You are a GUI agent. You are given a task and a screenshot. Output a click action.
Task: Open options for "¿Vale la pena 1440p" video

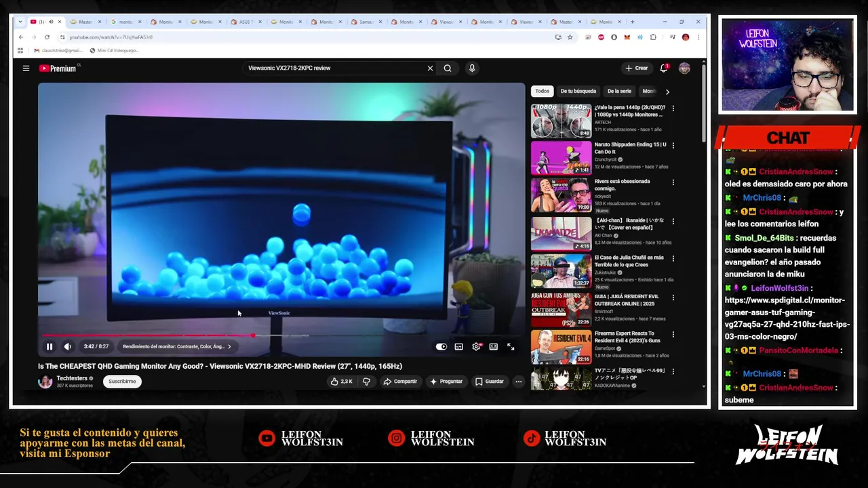coord(673,108)
